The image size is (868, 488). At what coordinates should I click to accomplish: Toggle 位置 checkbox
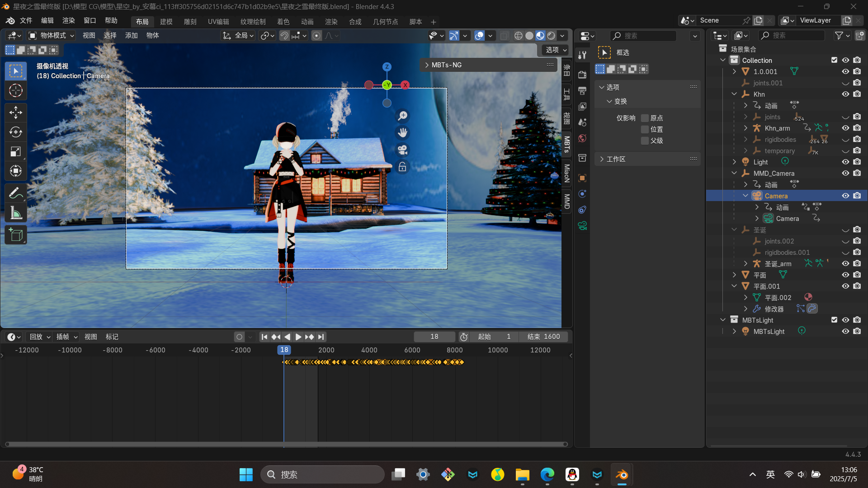[645, 129]
